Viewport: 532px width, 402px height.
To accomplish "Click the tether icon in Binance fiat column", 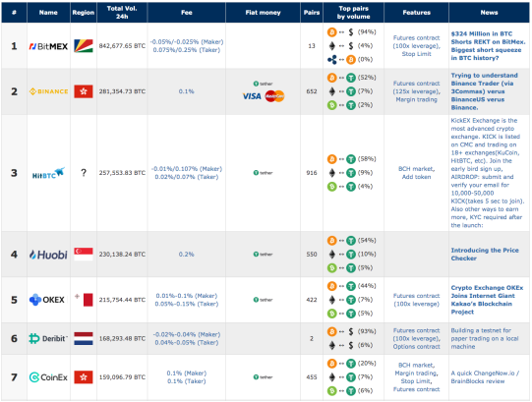I will [263, 84].
